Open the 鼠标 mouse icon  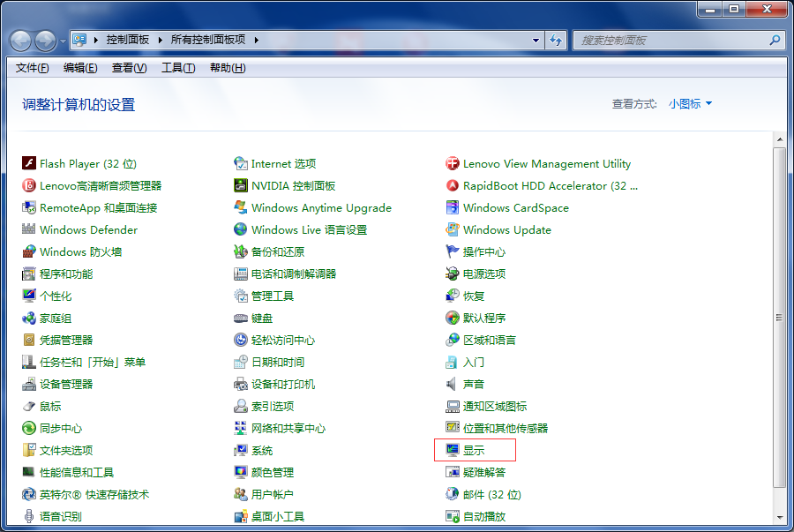[29, 406]
